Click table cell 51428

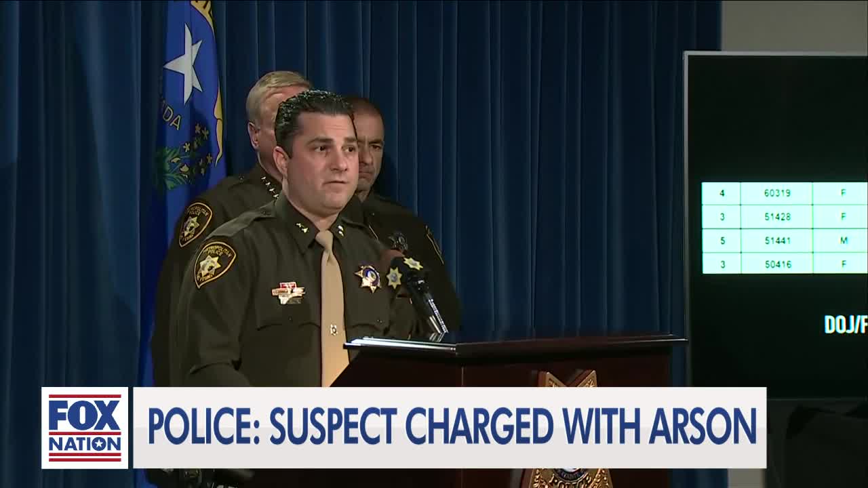[x=776, y=217]
